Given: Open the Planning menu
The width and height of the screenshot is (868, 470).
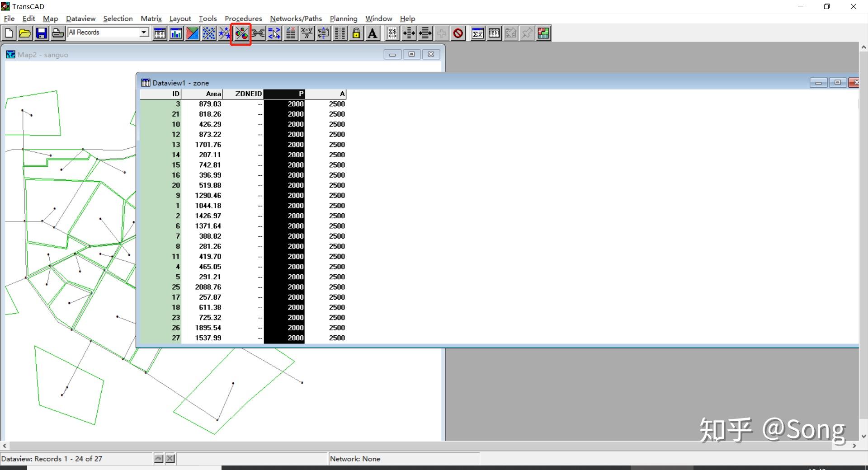Looking at the screenshot, I should point(343,19).
